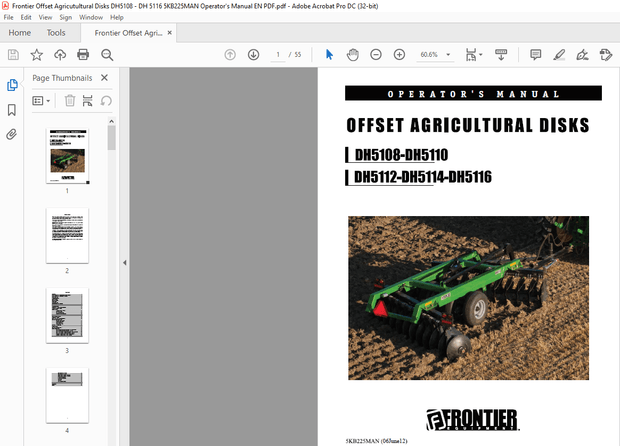Click the Save file icon
This screenshot has height=446, width=620.
click(x=13, y=55)
